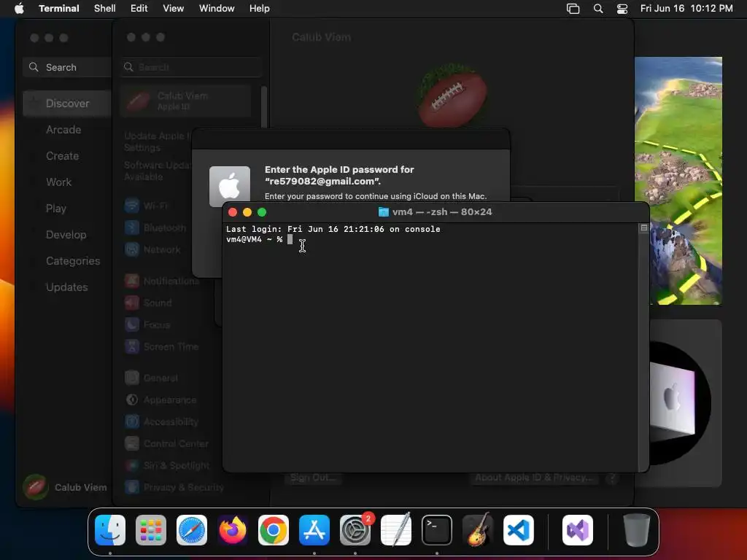Click the Terminal command prompt line

(x=260, y=239)
